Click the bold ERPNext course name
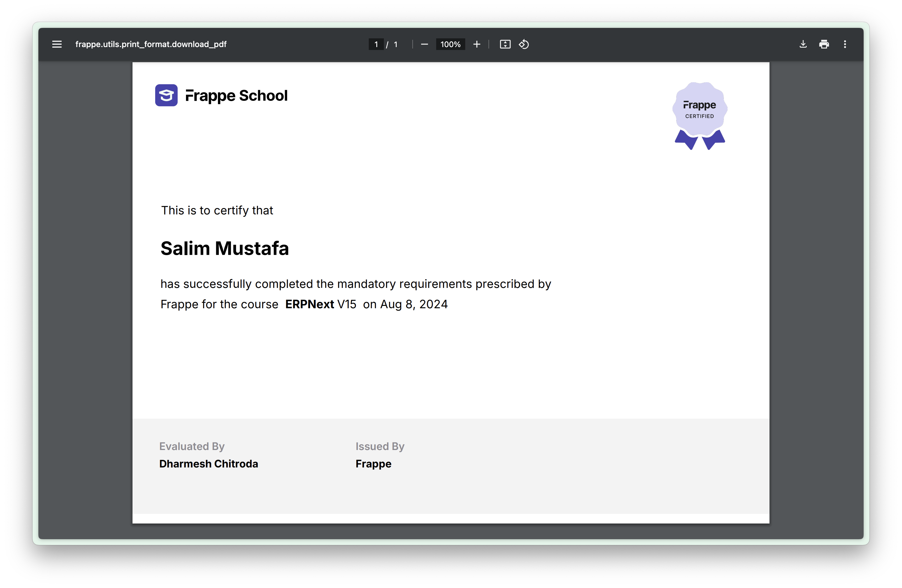The image size is (902, 588). (x=309, y=304)
